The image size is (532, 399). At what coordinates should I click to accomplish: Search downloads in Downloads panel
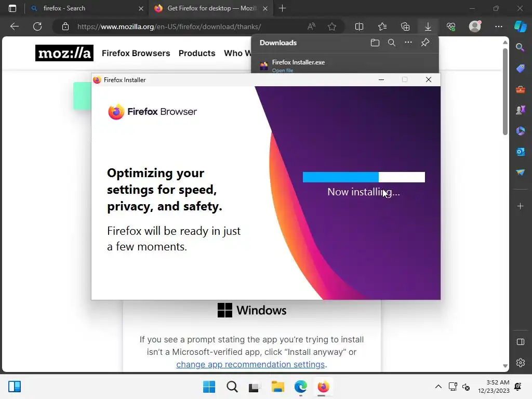[x=392, y=43]
